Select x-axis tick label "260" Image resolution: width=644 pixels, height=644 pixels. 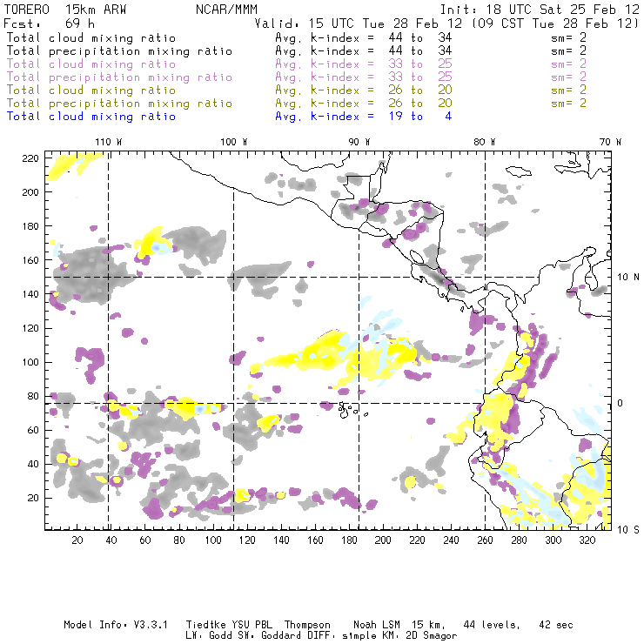pyautogui.click(x=485, y=540)
